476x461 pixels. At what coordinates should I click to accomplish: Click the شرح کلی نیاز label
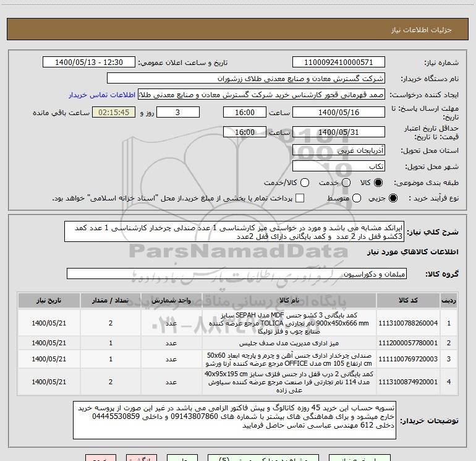pyautogui.click(x=433, y=232)
